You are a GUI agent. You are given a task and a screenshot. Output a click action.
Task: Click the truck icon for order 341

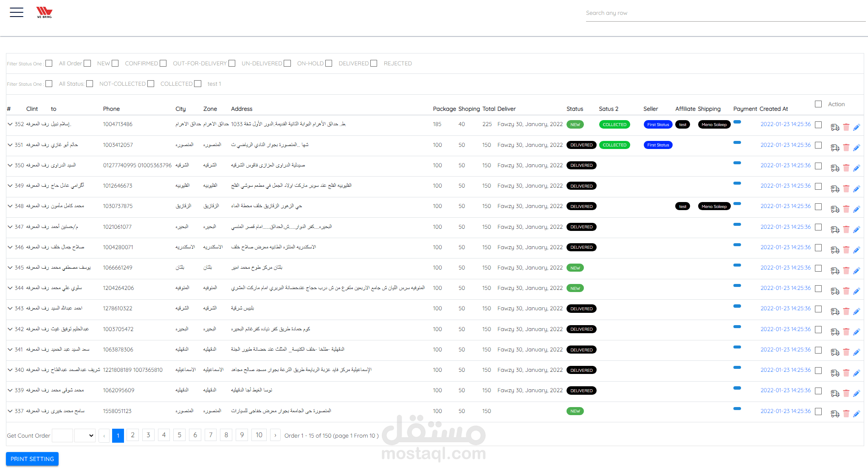pyautogui.click(x=835, y=352)
